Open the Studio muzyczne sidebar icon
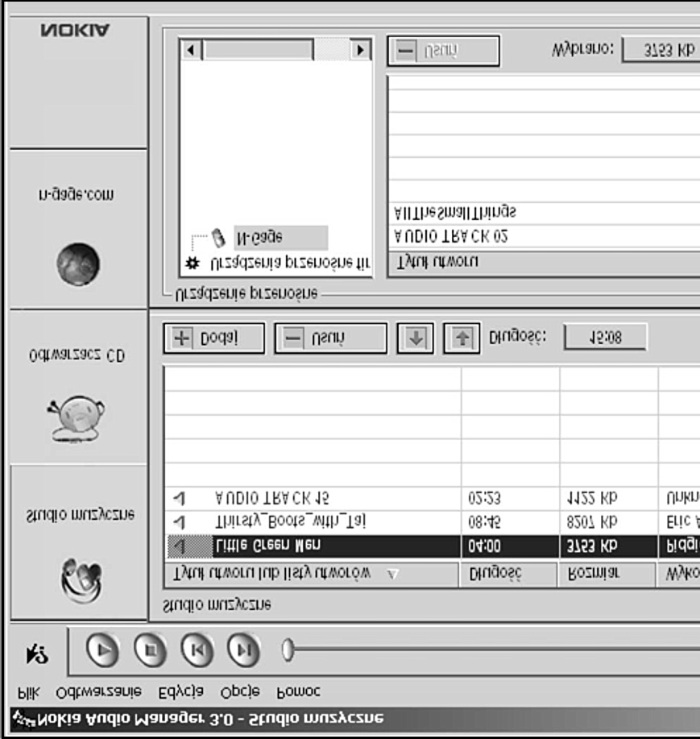Viewport: 700px width, 739px height. [x=81, y=580]
